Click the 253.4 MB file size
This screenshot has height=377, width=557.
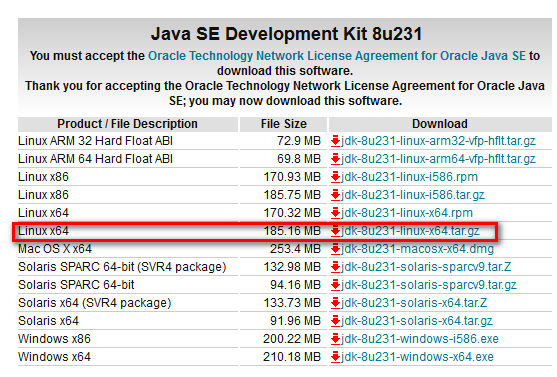[296, 249]
